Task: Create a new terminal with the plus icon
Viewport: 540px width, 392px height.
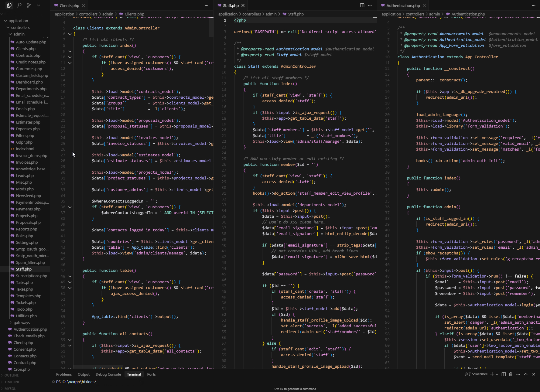Action: click(x=492, y=374)
